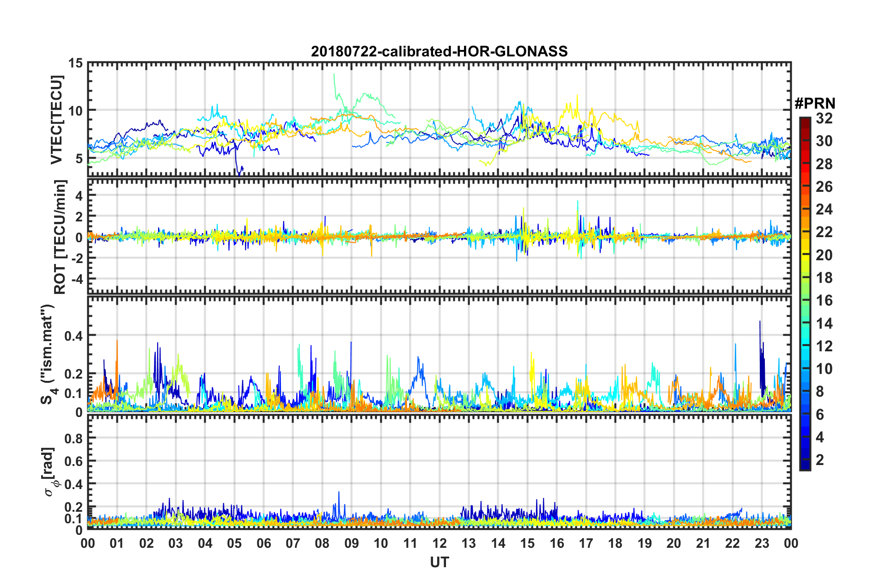Click colorbar tick label 30
This screenshot has height=588, width=879.
click(824, 141)
